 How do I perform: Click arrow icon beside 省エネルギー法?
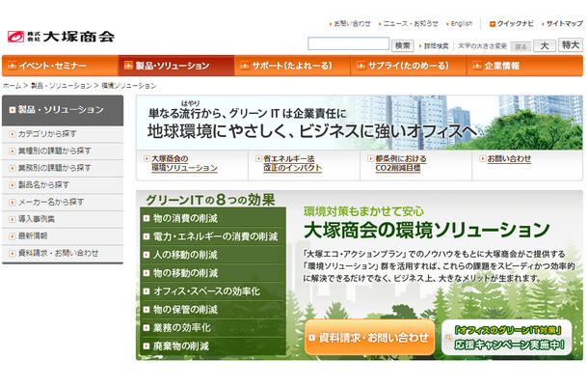click(258, 159)
